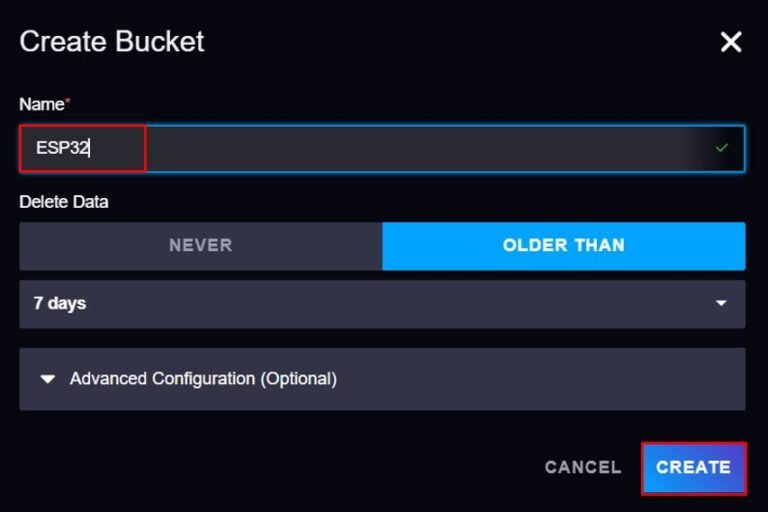The height and width of the screenshot is (512, 768).
Task: Click the triangle icon beside Advanced Configuration
Action: [x=46, y=380]
